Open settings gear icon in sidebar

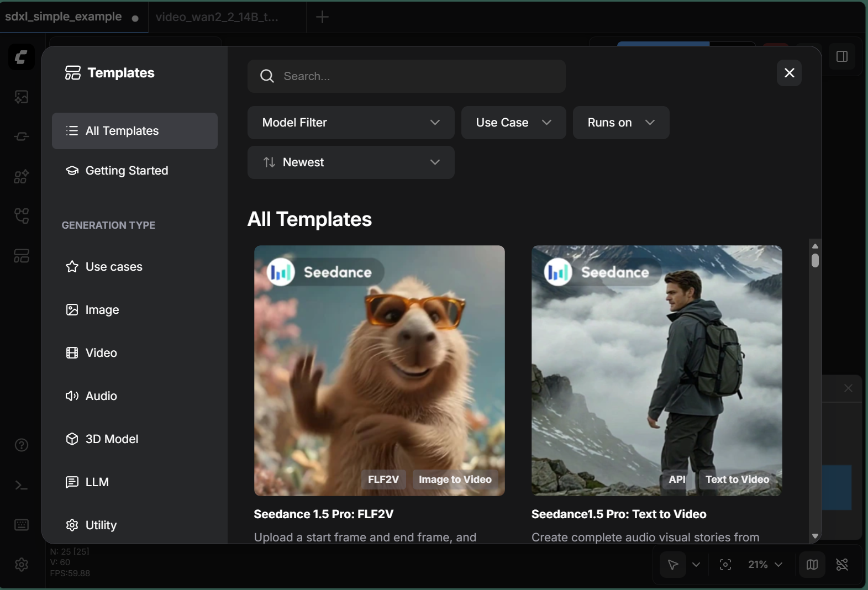pyautogui.click(x=22, y=565)
